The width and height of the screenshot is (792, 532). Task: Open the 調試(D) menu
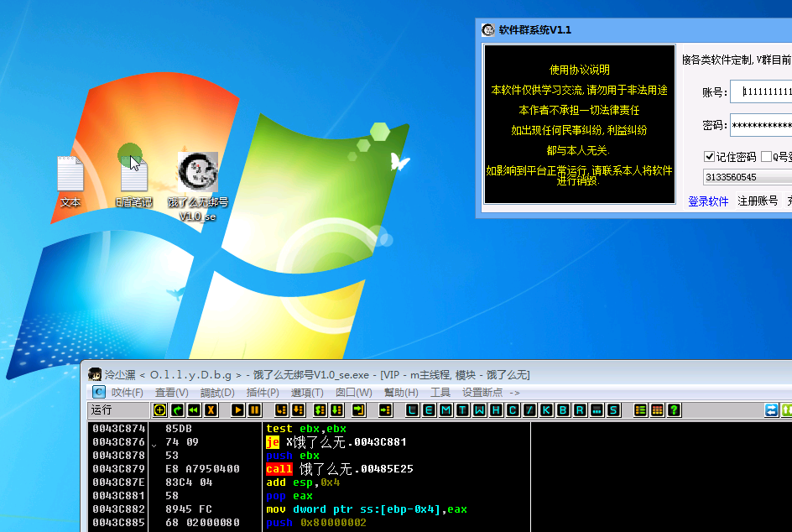[217, 393]
